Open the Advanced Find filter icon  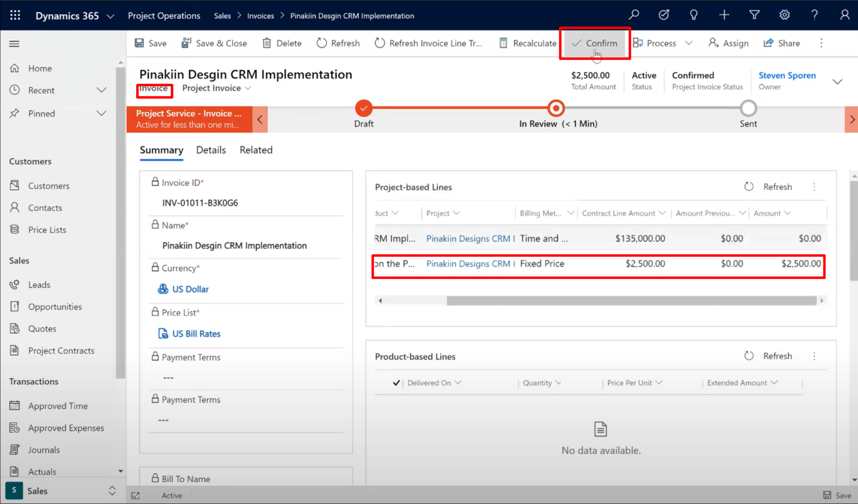754,15
